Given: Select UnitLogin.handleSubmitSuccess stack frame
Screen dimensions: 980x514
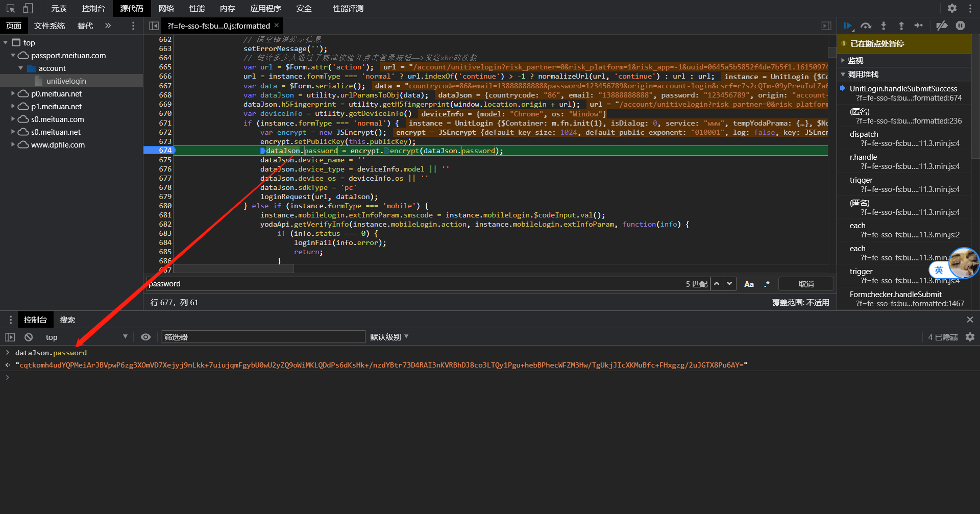Looking at the screenshot, I should click(904, 93).
